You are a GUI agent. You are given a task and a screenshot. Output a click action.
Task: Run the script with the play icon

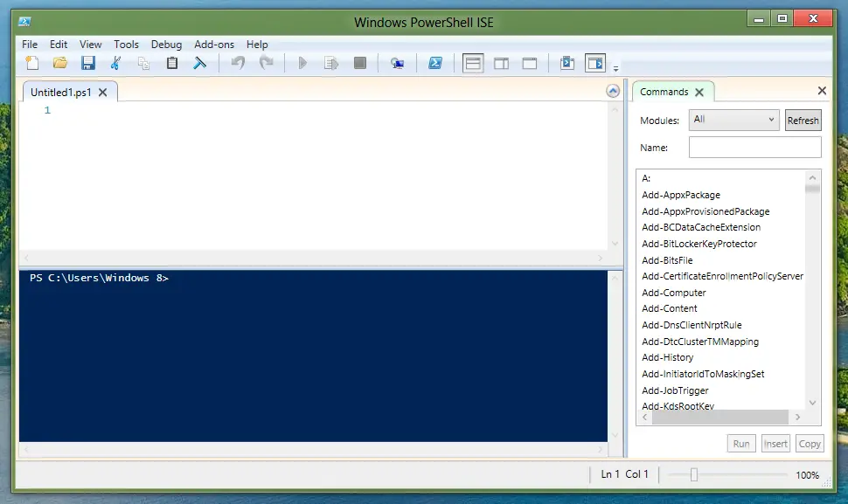(302, 63)
